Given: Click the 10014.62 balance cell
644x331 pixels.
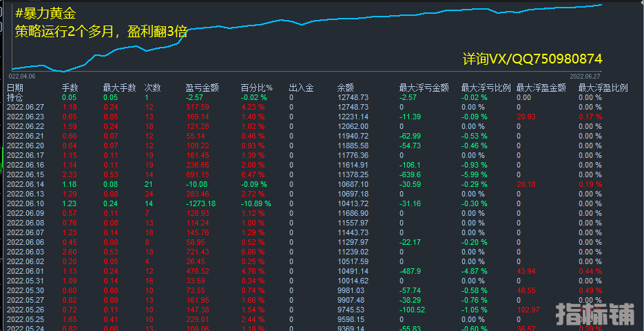Looking at the screenshot, I should (x=353, y=281).
